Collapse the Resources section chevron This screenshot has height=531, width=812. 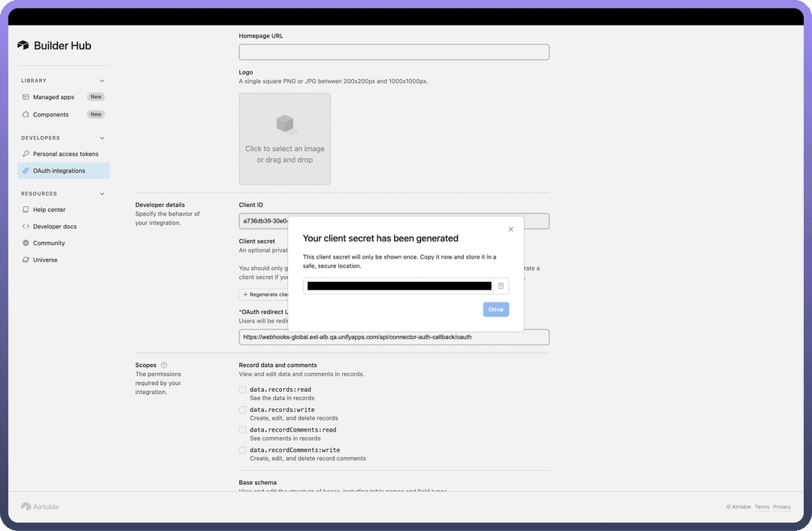coord(102,193)
